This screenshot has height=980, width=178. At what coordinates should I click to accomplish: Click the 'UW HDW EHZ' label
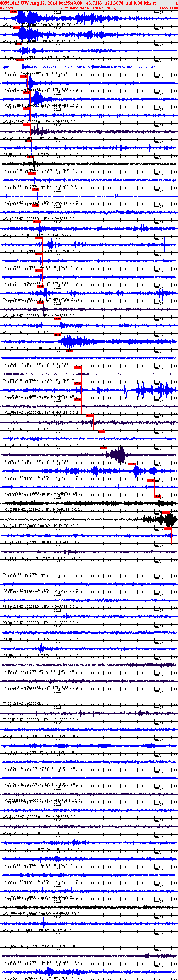[x=13, y=850]
